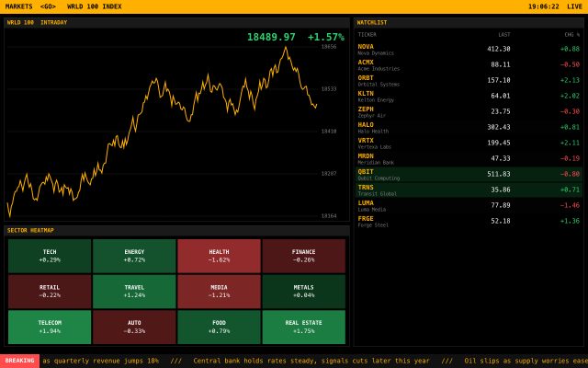Select the HALO ticker row
Screen dimensions: 588x368
469,128
